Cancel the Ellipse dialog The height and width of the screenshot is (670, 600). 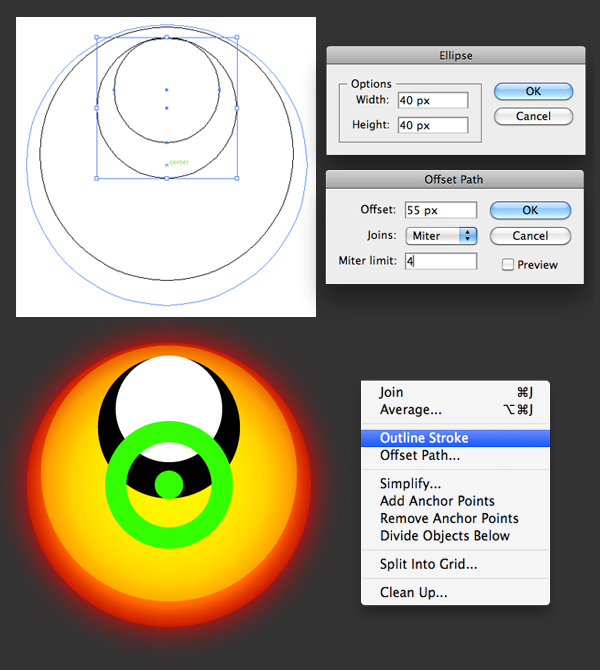533,116
